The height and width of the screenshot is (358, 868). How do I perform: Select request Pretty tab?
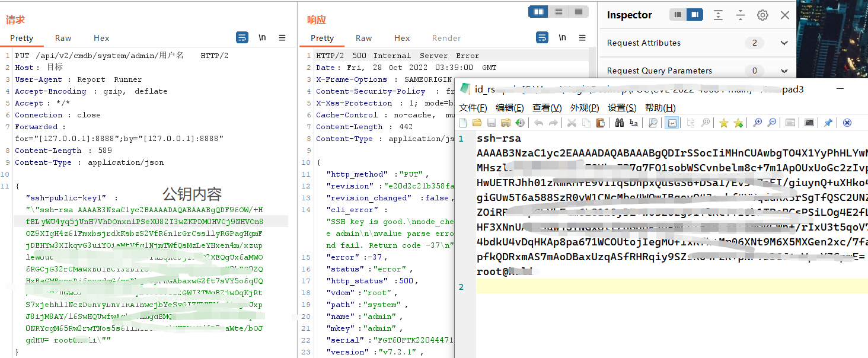(x=22, y=38)
